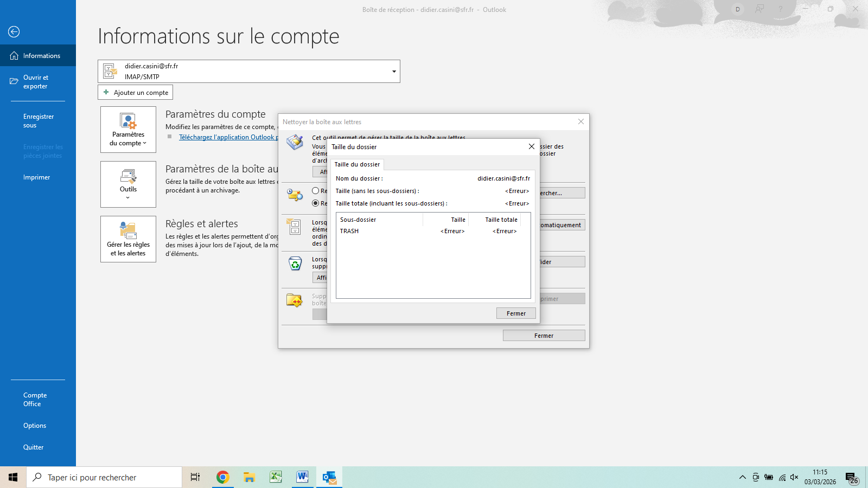Click Gérer les règles et les alertes
This screenshot has width=868, height=488.
pos(128,239)
